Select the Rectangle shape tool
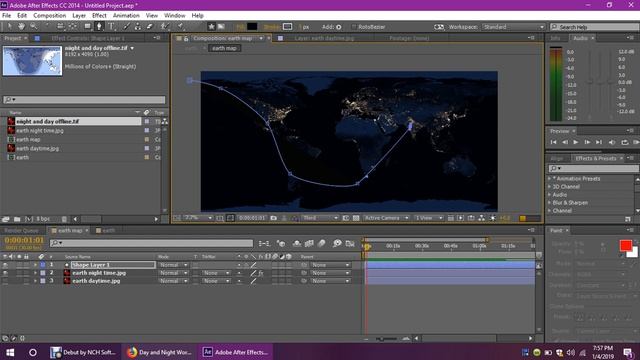This screenshot has height=360, width=640. [x=87, y=27]
